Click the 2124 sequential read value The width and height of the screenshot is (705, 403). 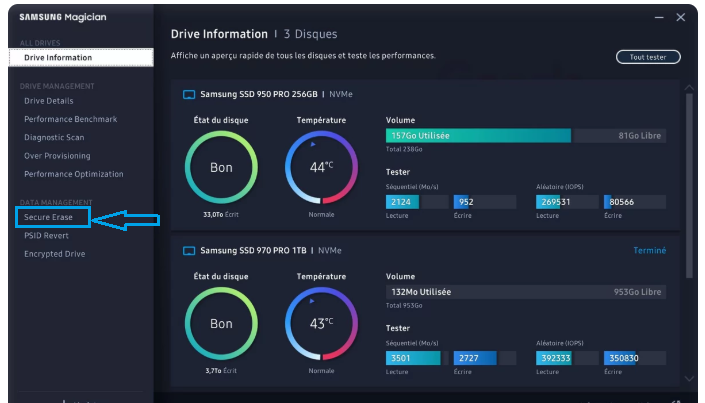coord(401,202)
